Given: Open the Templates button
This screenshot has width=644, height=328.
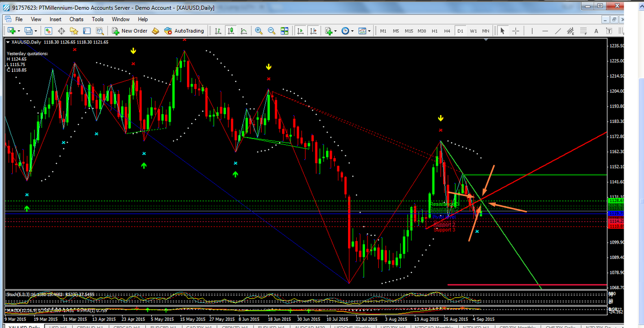Looking at the screenshot, I should 362,31.
